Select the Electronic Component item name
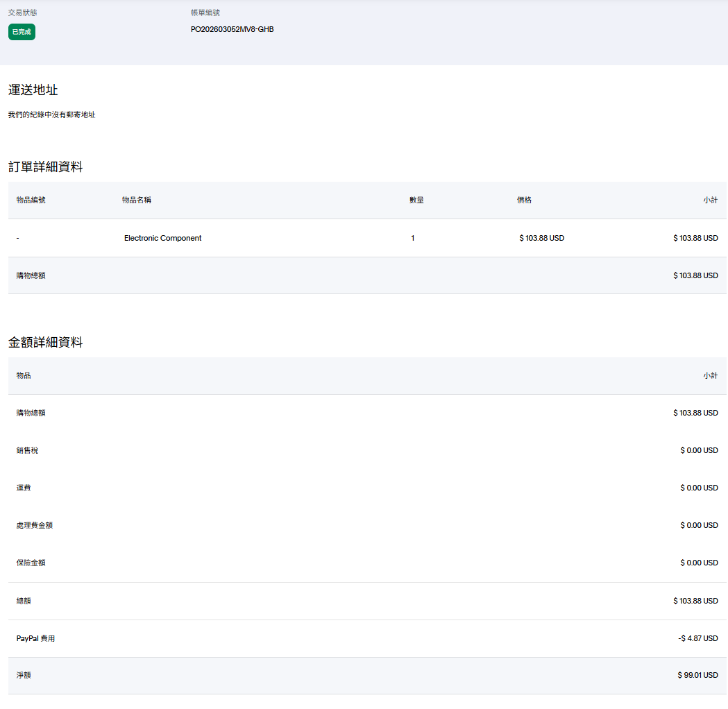 tap(162, 238)
